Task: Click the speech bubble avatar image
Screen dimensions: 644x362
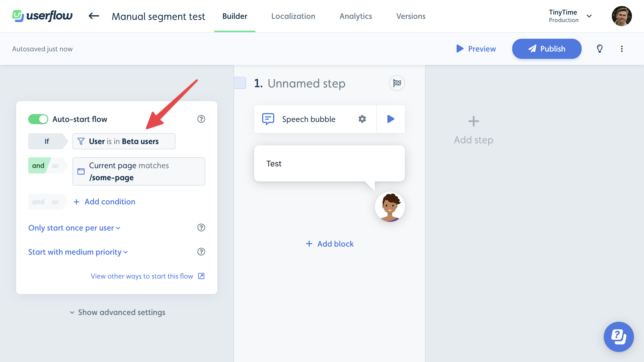Action: [x=390, y=207]
